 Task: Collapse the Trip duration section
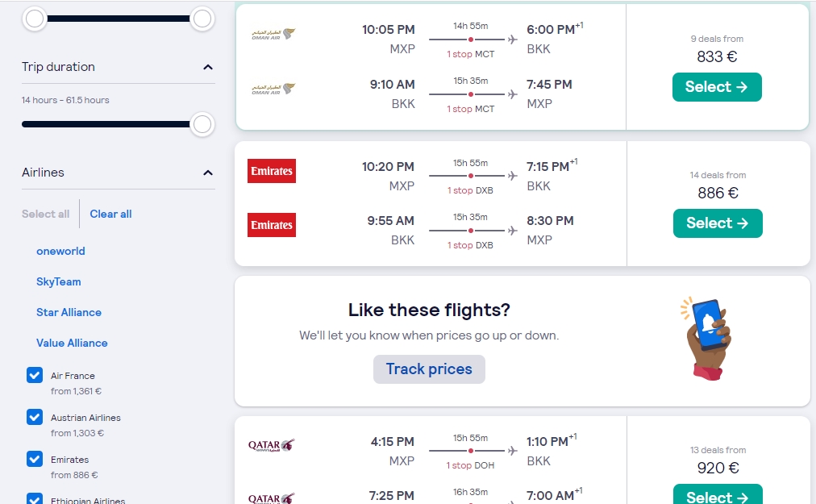coord(208,67)
